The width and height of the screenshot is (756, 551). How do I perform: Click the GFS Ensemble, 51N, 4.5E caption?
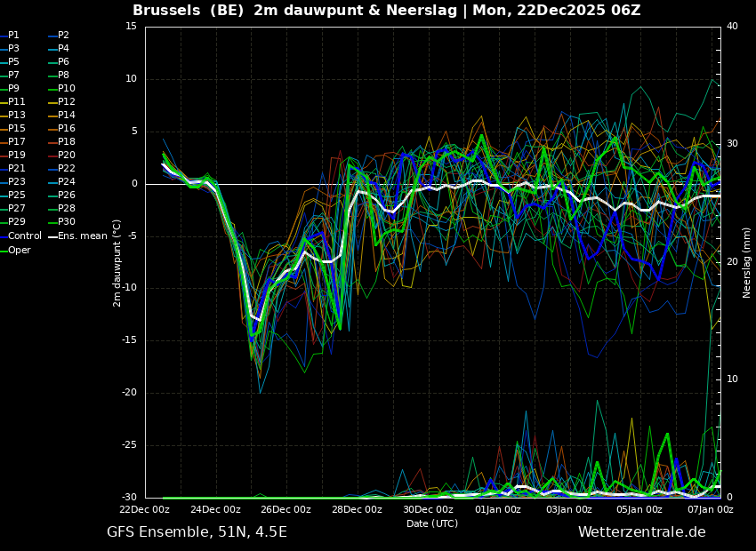[197, 532]
